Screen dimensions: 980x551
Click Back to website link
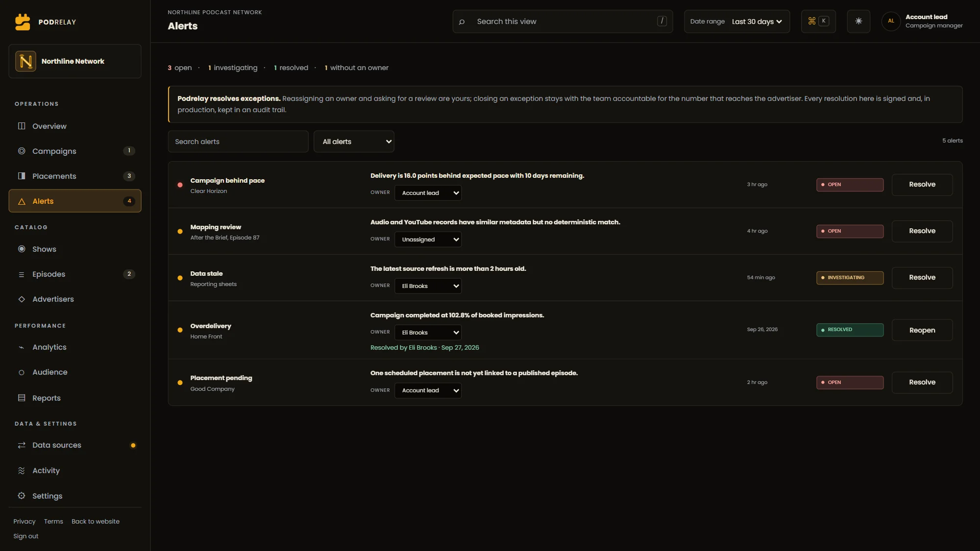point(96,522)
